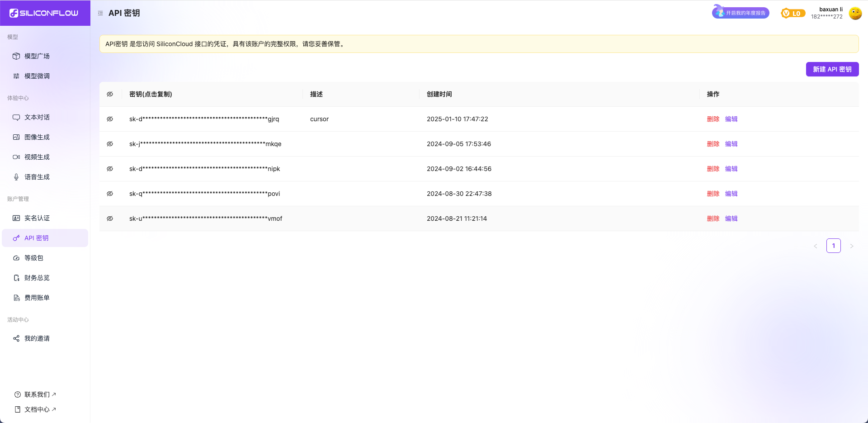This screenshot has height=423, width=868.
Task: Open 语音生成 microphone item
Action: pyautogui.click(x=37, y=177)
